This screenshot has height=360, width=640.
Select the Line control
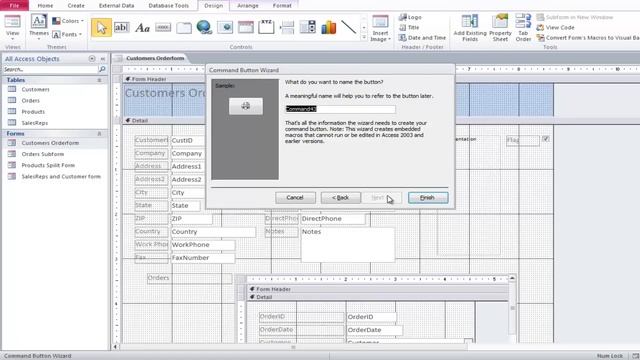click(349, 27)
